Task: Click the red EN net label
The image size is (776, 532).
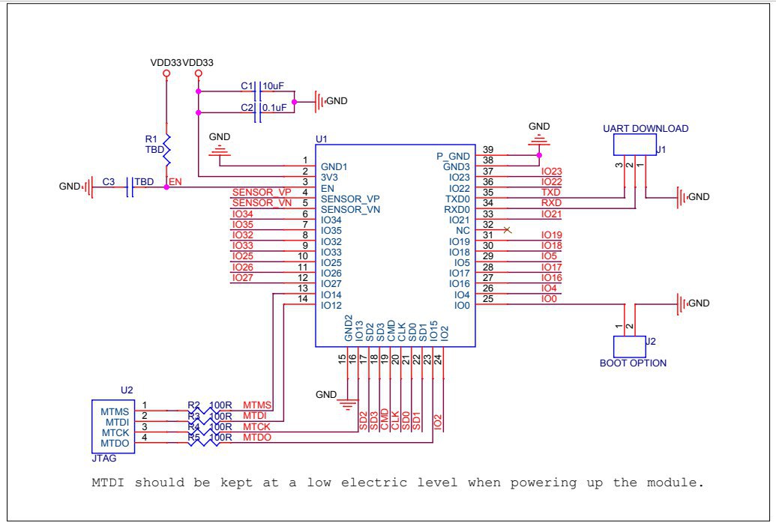Action: 175,182
